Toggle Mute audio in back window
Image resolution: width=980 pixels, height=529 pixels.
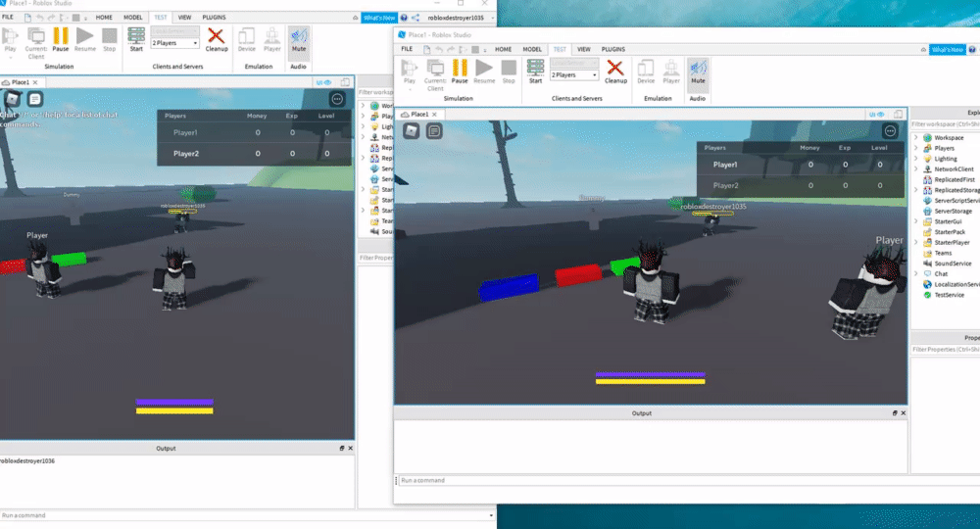click(x=299, y=39)
